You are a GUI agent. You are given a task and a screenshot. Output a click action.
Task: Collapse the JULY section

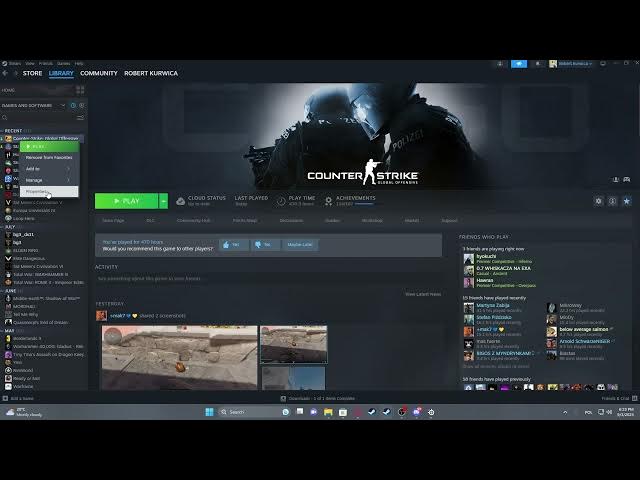pos(10,227)
